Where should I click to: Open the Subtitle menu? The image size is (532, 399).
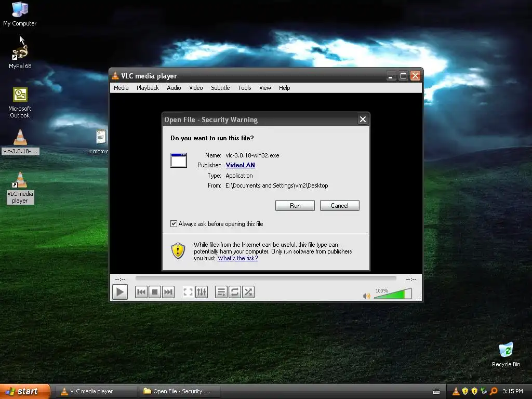click(x=220, y=88)
